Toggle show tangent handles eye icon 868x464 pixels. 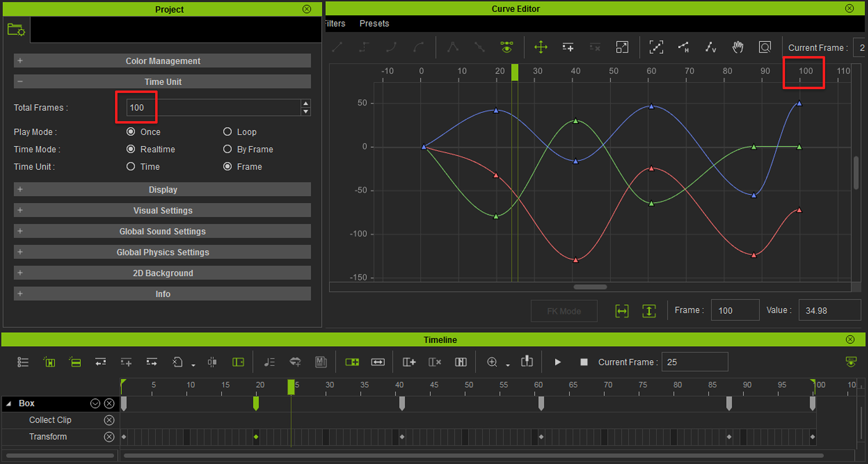click(x=507, y=47)
